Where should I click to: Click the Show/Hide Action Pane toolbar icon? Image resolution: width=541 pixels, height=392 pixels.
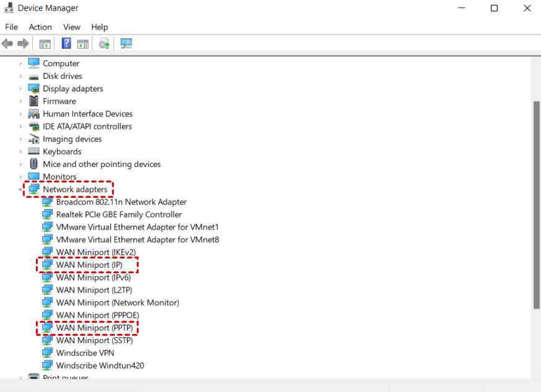[83, 44]
